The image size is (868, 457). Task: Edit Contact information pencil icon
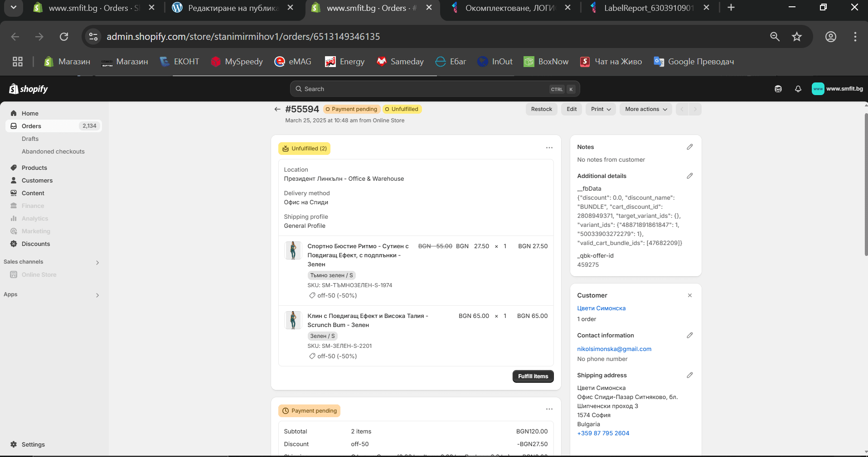pyautogui.click(x=689, y=336)
